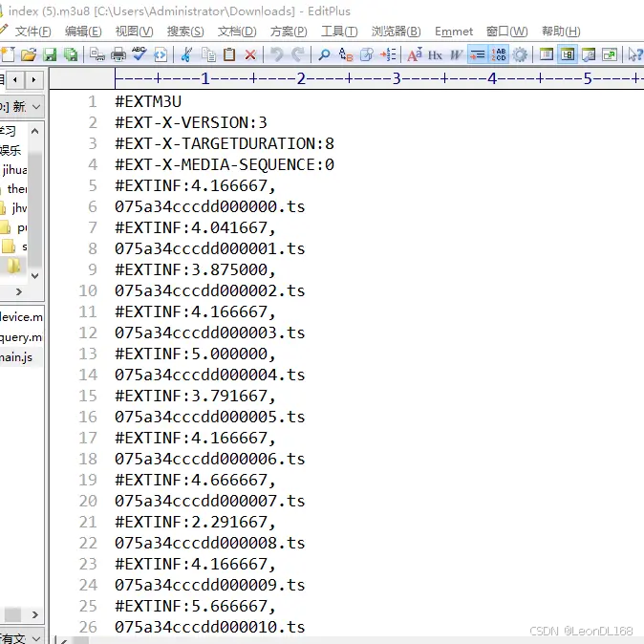Open a file using the folder icon

coord(29,54)
